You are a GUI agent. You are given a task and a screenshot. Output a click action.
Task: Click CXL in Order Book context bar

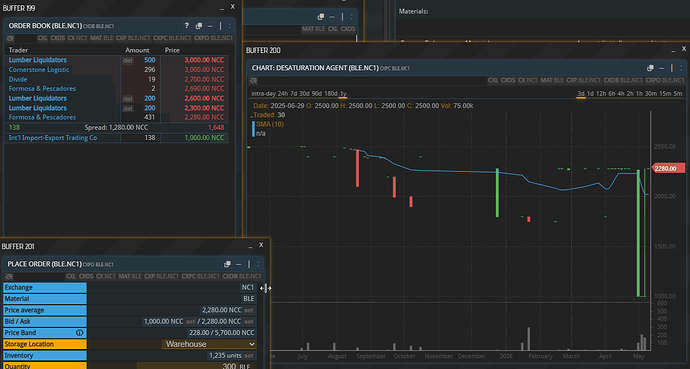43,38
